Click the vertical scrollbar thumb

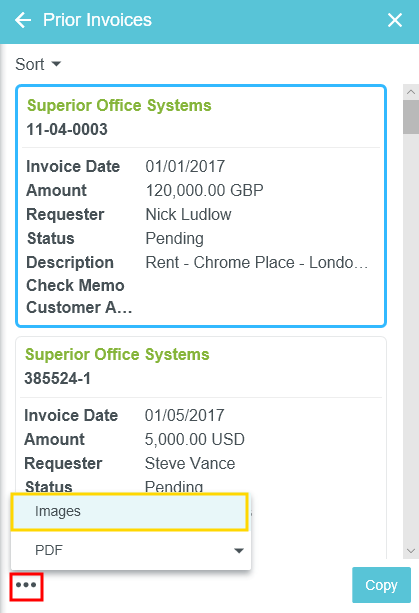click(x=411, y=117)
